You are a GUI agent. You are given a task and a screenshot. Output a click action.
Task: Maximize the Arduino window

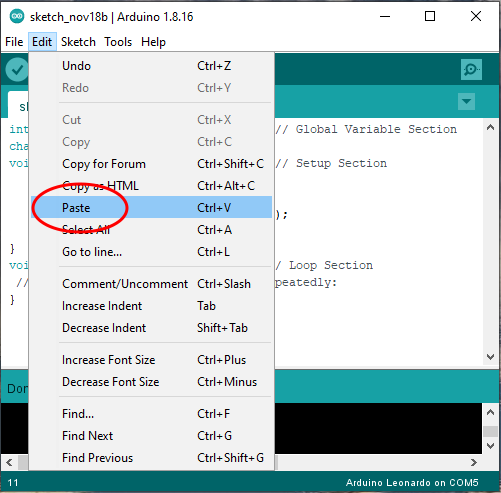click(x=430, y=16)
